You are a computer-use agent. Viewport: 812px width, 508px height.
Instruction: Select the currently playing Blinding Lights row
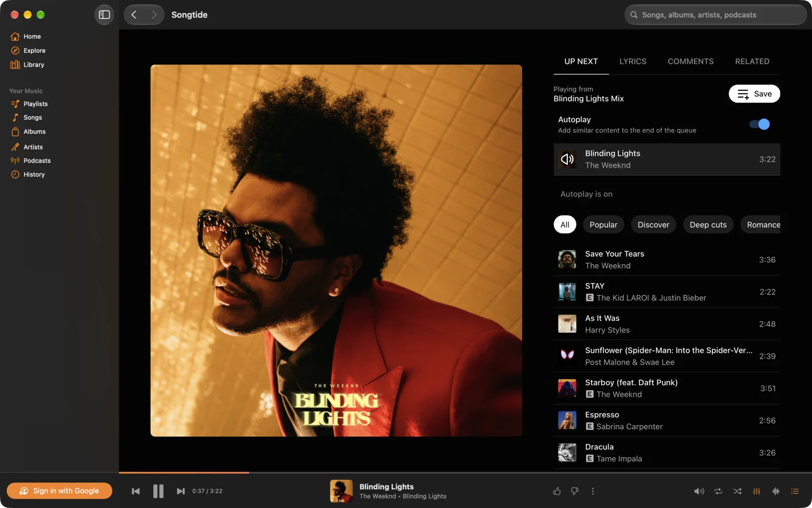click(x=667, y=160)
